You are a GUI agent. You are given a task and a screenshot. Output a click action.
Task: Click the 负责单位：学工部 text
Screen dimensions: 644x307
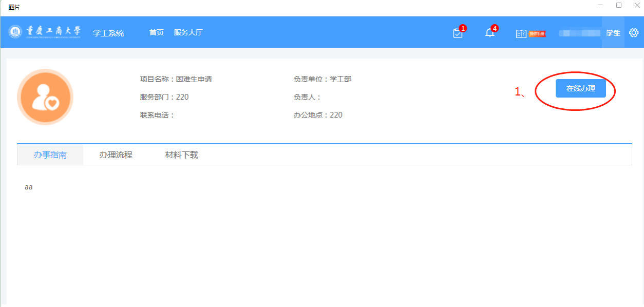click(x=323, y=79)
